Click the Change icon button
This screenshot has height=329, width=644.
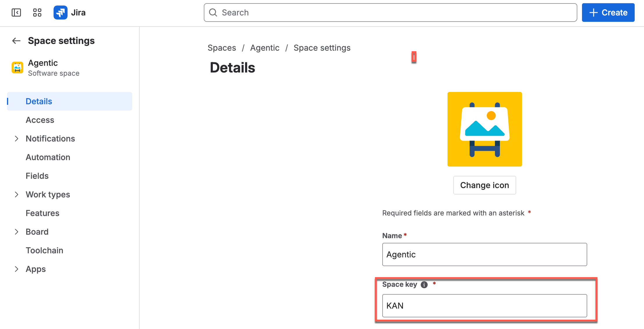[485, 185]
